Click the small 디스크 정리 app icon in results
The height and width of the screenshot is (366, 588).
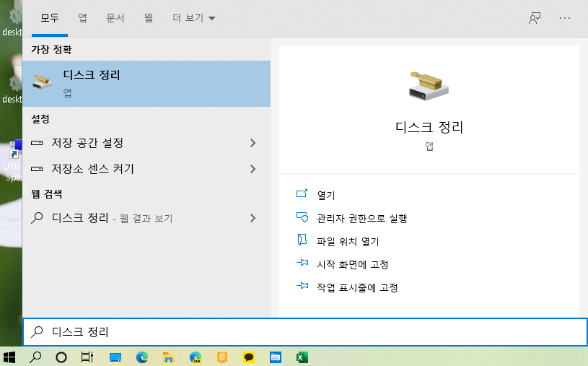(42, 82)
